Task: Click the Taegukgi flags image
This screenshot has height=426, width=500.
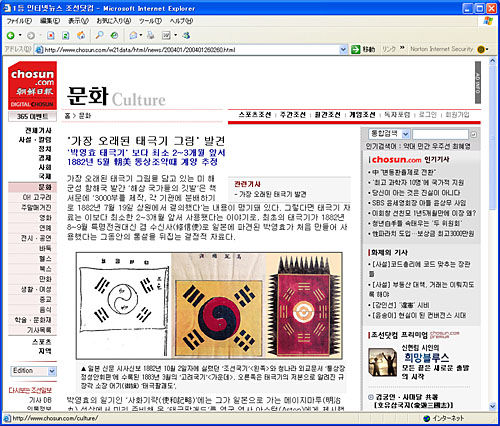Action: point(209,305)
